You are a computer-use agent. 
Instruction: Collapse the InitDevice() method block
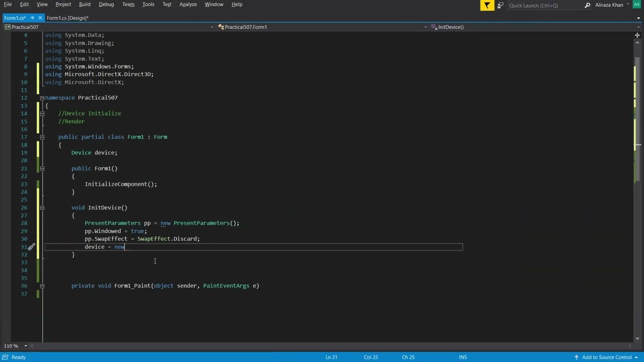coord(42,208)
